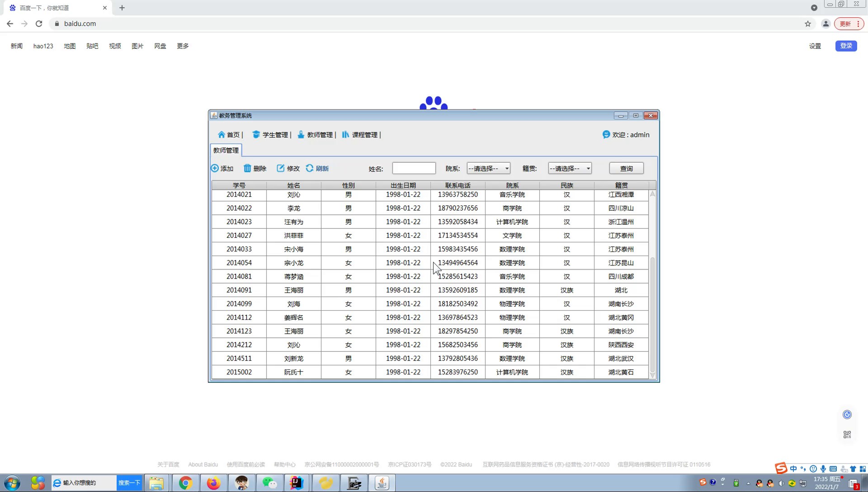The width and height of the screenshot is (868, 492).
Task: Toggle Sogou 中 Chinese input mode
Action: (793, 469)
